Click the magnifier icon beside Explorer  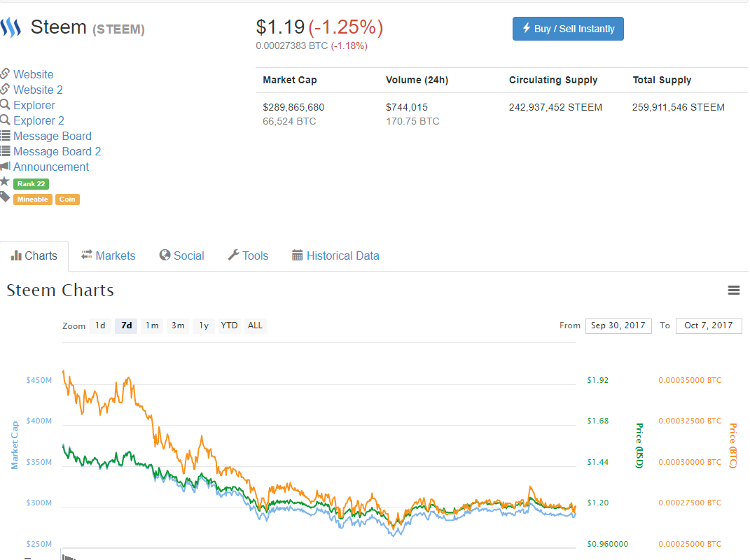[5, 104]
